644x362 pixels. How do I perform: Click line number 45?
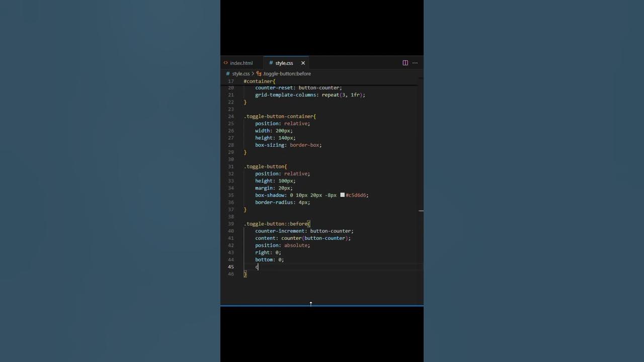(x=231, y=266)
